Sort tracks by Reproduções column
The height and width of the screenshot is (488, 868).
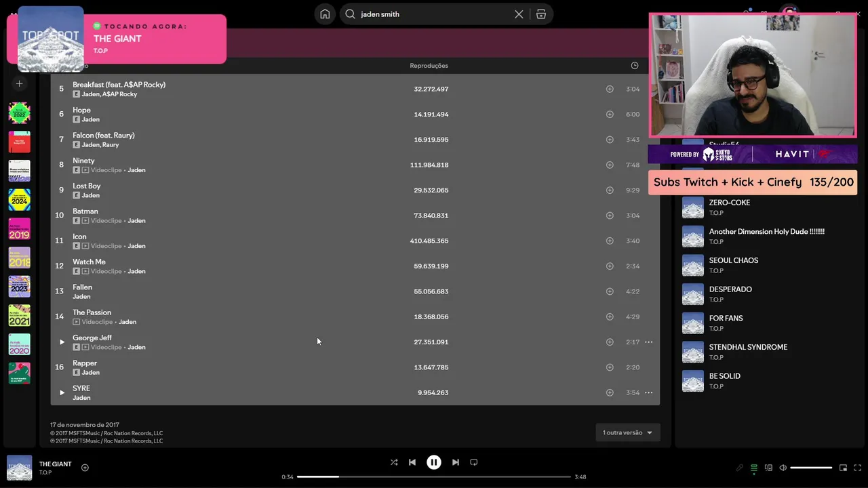429,66
